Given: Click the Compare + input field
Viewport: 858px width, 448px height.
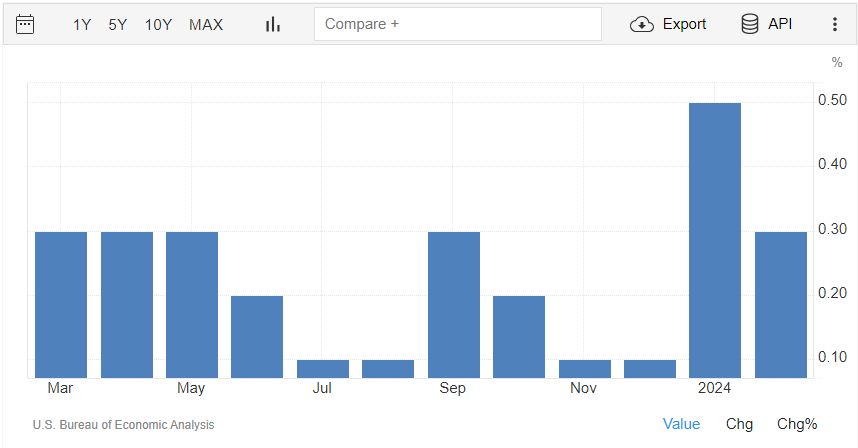Looking at the screenshot, I should click(457, 24).
